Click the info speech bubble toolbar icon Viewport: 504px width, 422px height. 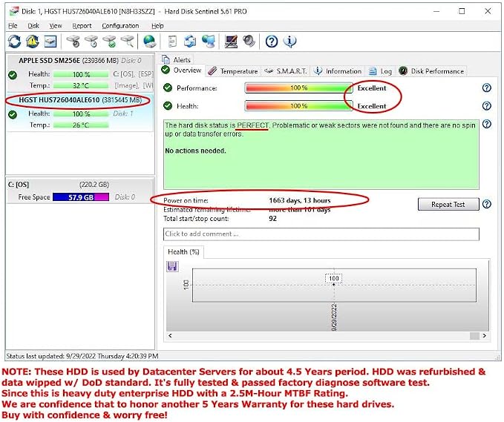point(289,42)
